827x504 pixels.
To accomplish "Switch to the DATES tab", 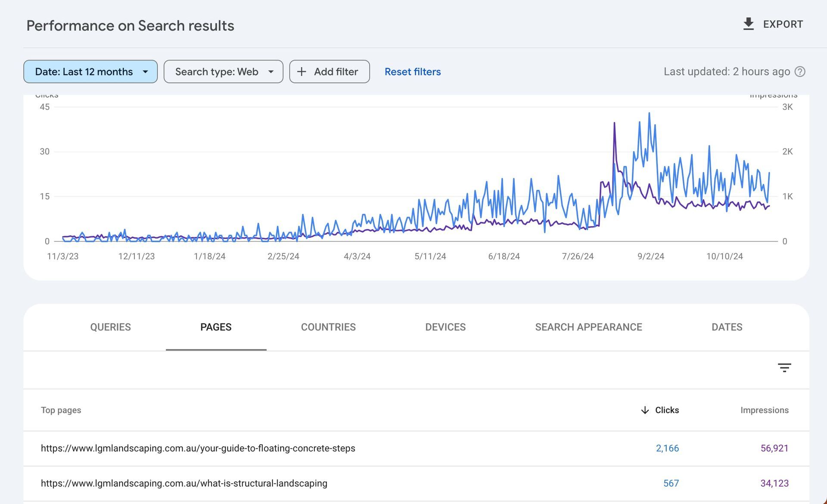I will [726, 327].
